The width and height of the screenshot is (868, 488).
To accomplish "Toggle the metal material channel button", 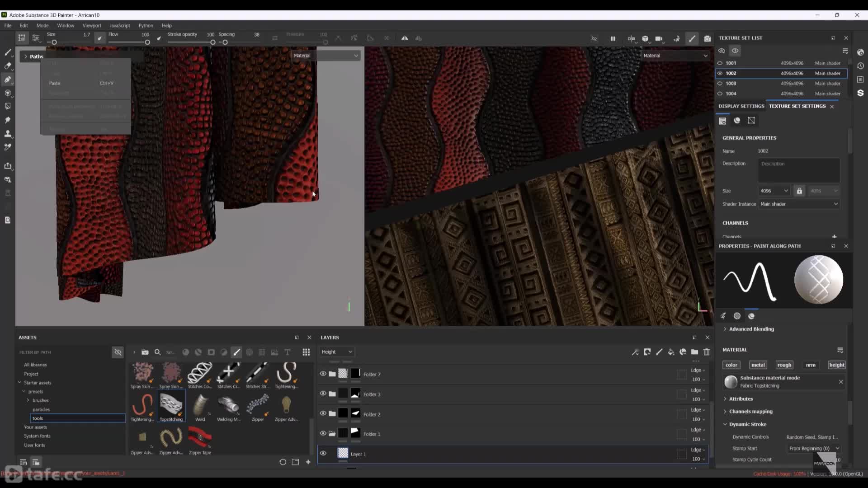I will [x=758, y=365].
